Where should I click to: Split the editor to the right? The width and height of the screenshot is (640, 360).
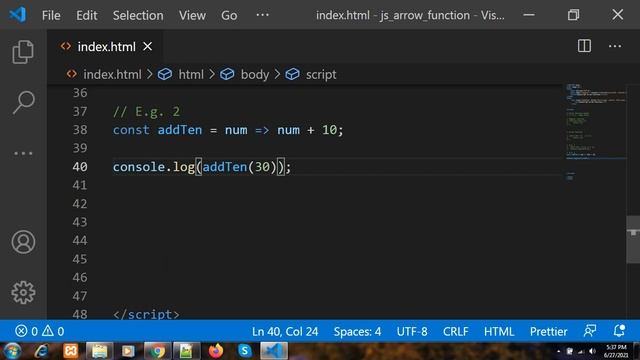pyautogui.click(x=584, y=46)
